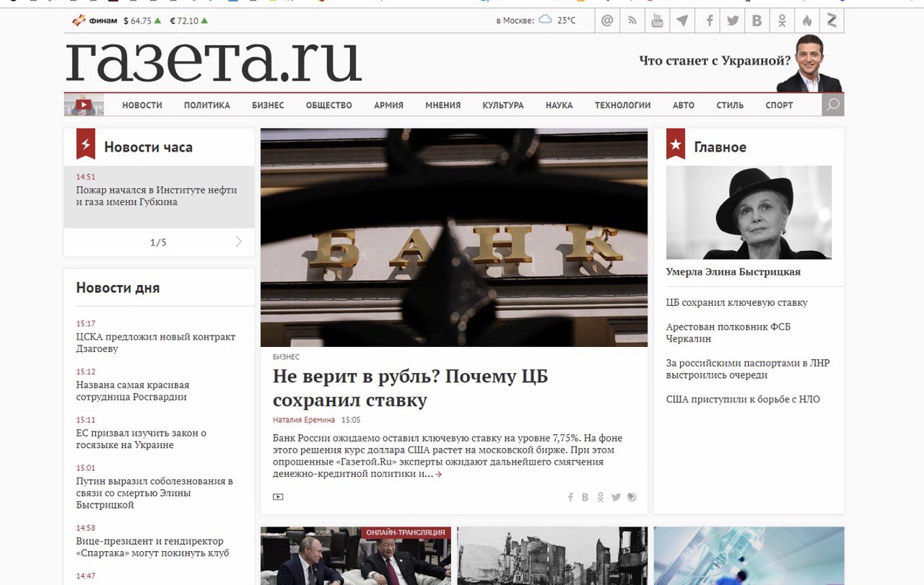Go to next Новости часа item arrow
The image size is (924, 585).
(x=239, y=242)
